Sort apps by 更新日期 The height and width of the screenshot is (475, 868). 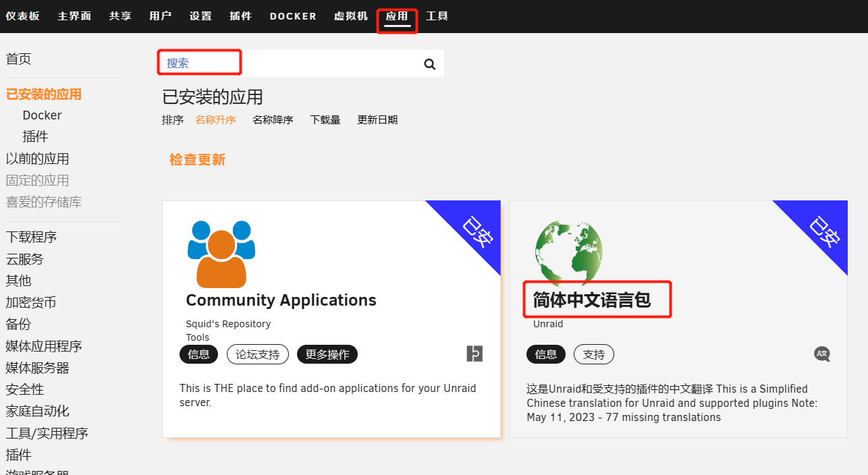pos(377,120)
